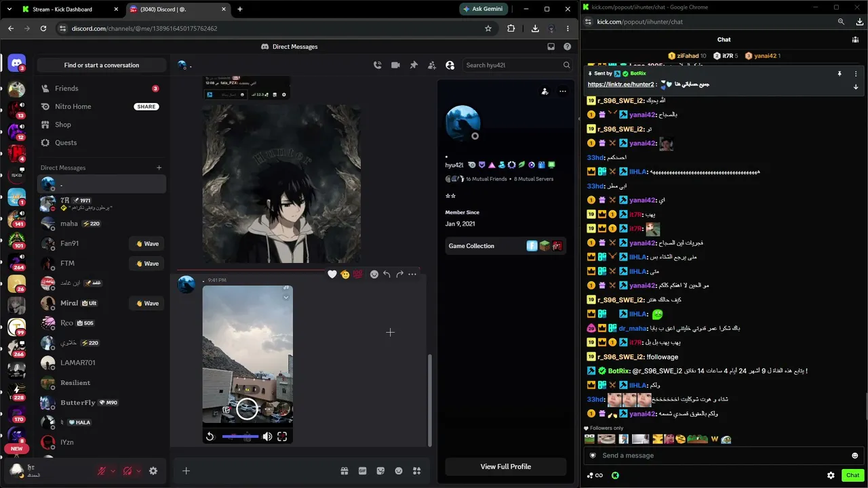
Task: Click the green Chat button in Kick
Action: click(x=852, y=475)
